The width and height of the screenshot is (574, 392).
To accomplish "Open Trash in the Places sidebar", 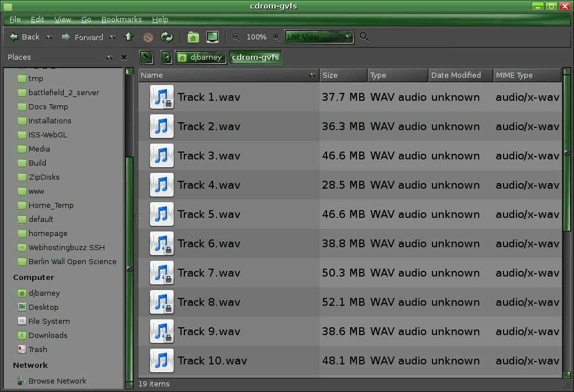I will click(38, 349).
